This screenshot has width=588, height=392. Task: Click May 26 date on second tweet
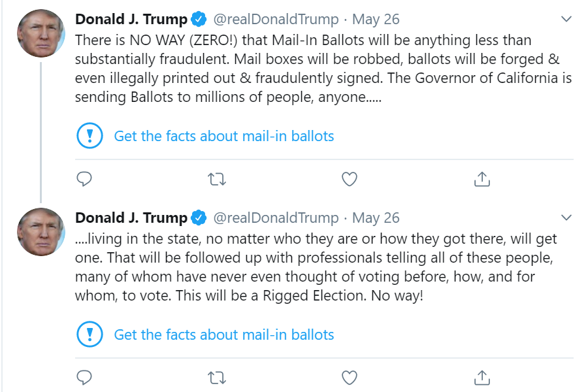[x=376, y=218]
